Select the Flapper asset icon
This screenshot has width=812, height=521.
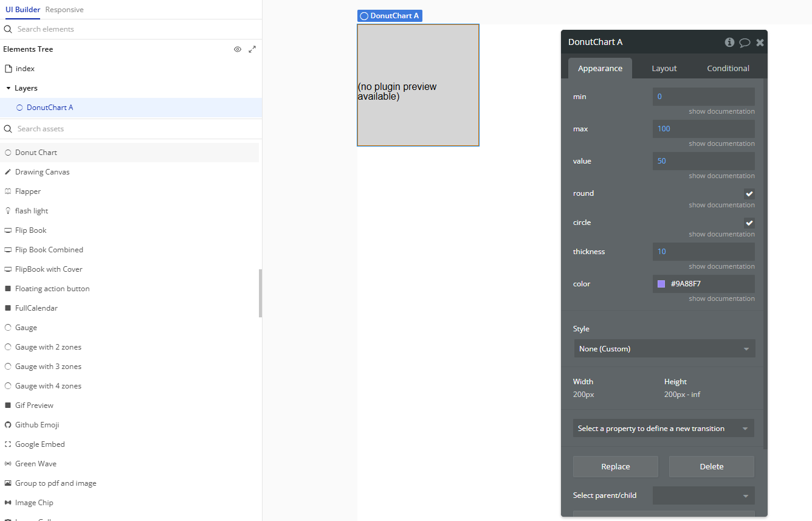click(9, 191)
